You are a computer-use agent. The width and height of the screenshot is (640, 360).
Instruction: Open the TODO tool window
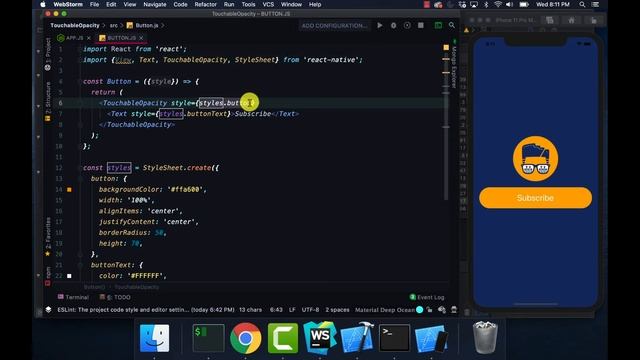point(116,297)
